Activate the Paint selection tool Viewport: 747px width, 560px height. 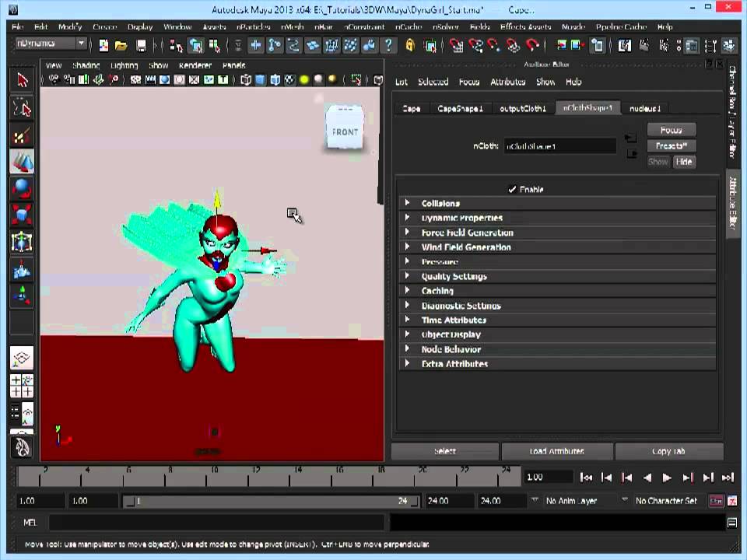(x=22, y=135)
